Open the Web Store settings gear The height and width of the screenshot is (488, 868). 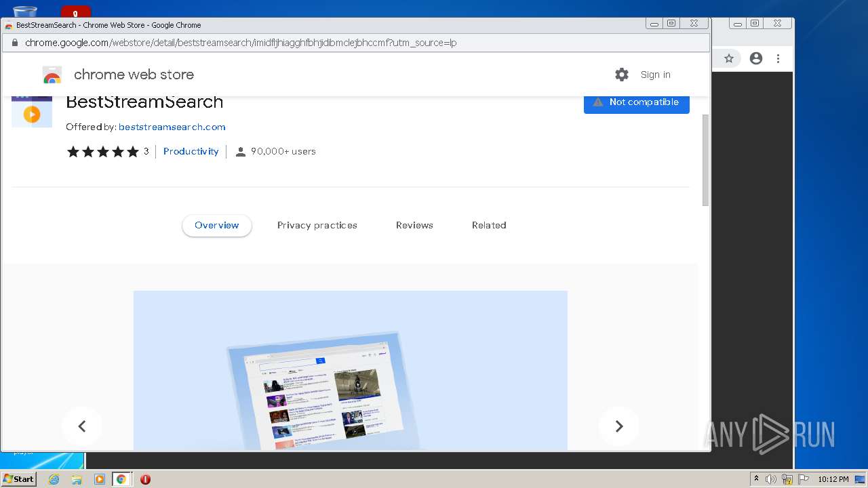point(622,75)
